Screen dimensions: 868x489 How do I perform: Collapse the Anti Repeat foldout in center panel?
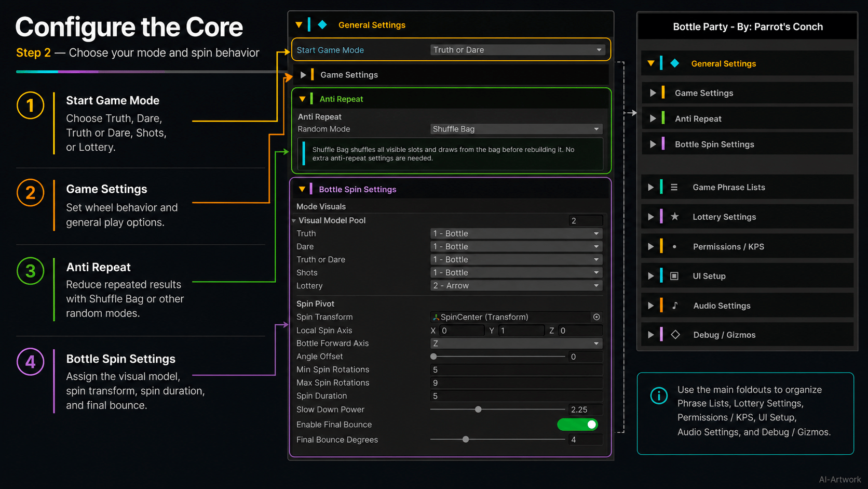click(x=302, y=99)
